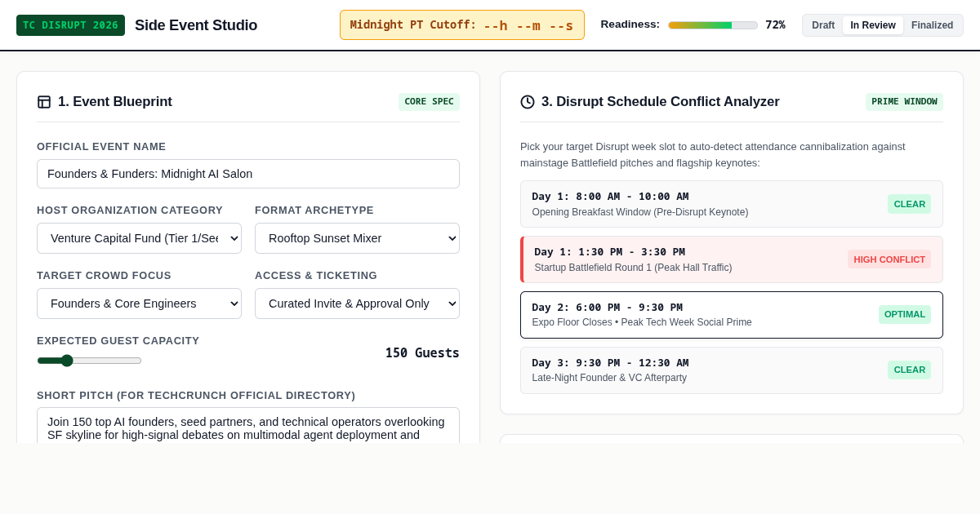Click the OPTIMAL status tag
The height and width of the screenshot is (514, 980).
point(905,314)
